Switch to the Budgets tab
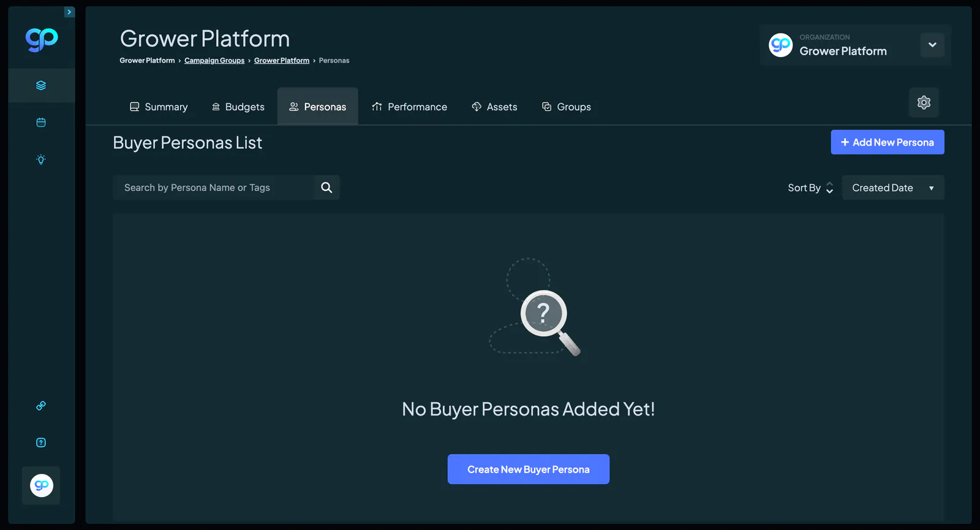This screenshot has width=980, height=530. [238, 106]
